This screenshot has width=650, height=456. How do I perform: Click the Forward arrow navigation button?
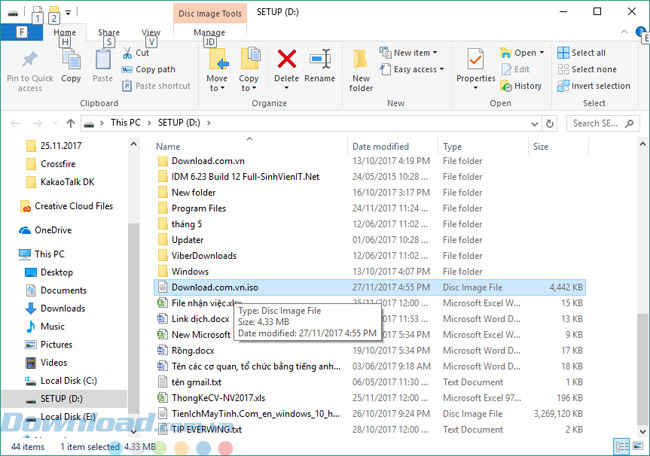pyautogui.click(x=37, y=123)
